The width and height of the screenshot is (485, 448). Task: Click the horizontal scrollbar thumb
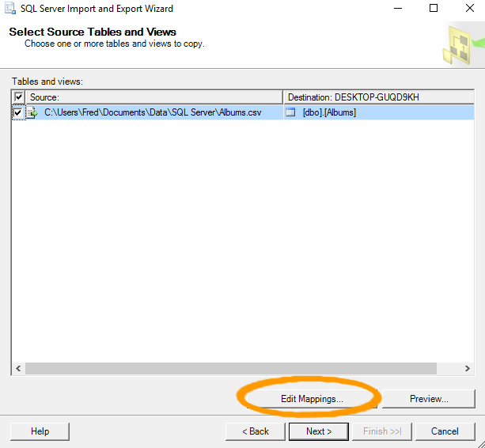231,368
